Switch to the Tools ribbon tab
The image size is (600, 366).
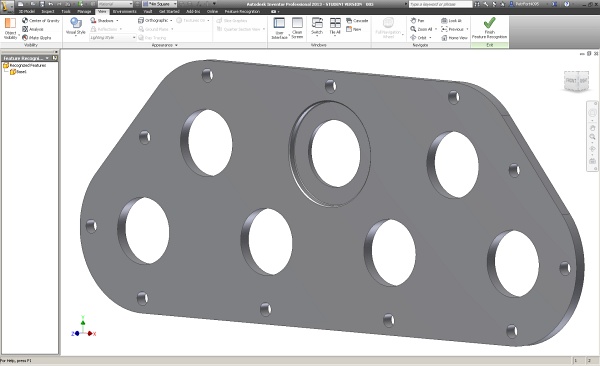pyautogui.click(x=66, y=11)
